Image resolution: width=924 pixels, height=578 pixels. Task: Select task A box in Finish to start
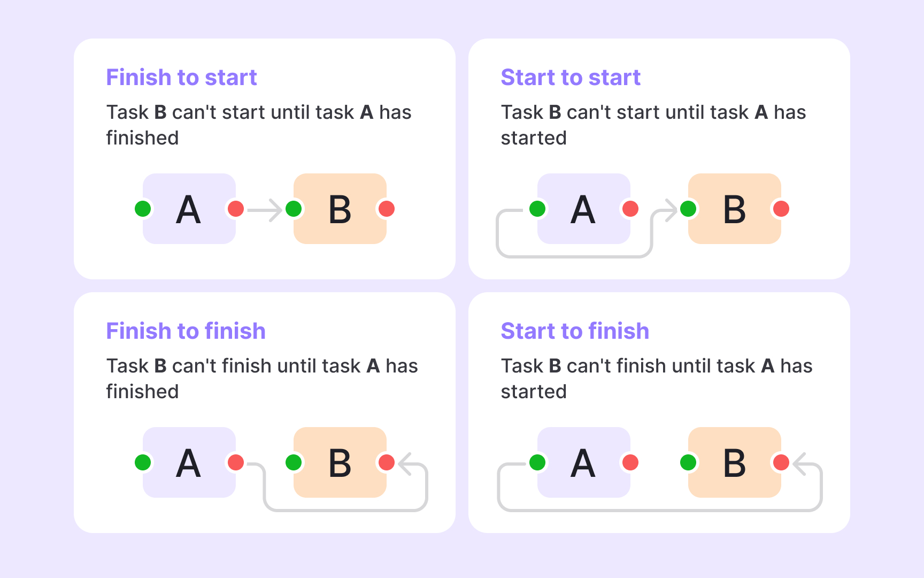pos(189,209)
